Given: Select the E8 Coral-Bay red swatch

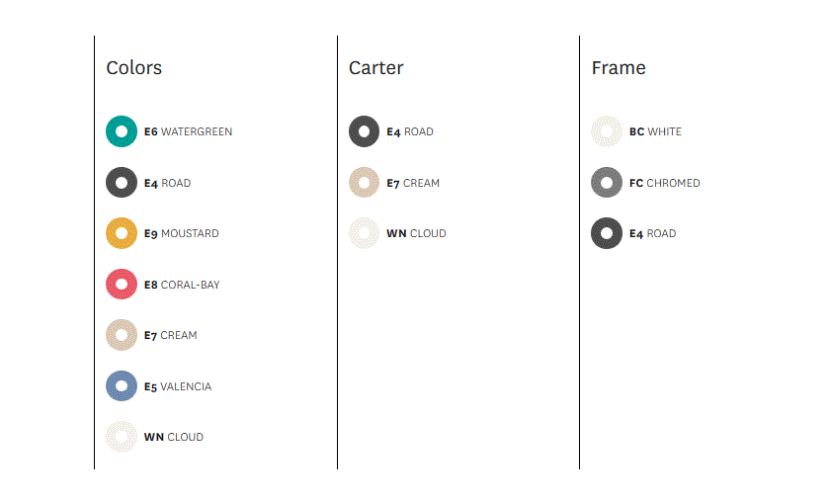Looking at the screenshot, I should click(x=122, y=284).
